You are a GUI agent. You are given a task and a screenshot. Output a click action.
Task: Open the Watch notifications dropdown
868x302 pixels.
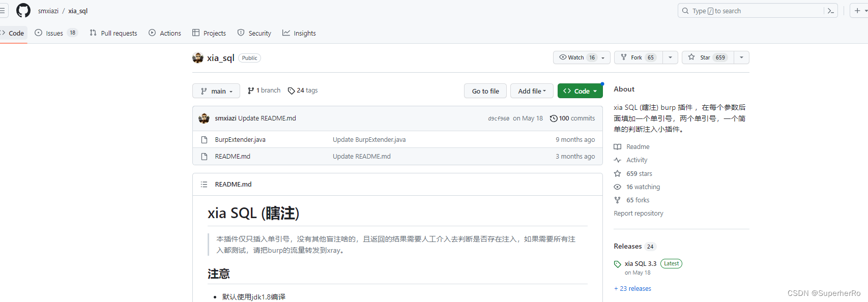pyautogui.click(x=582, y=57)
